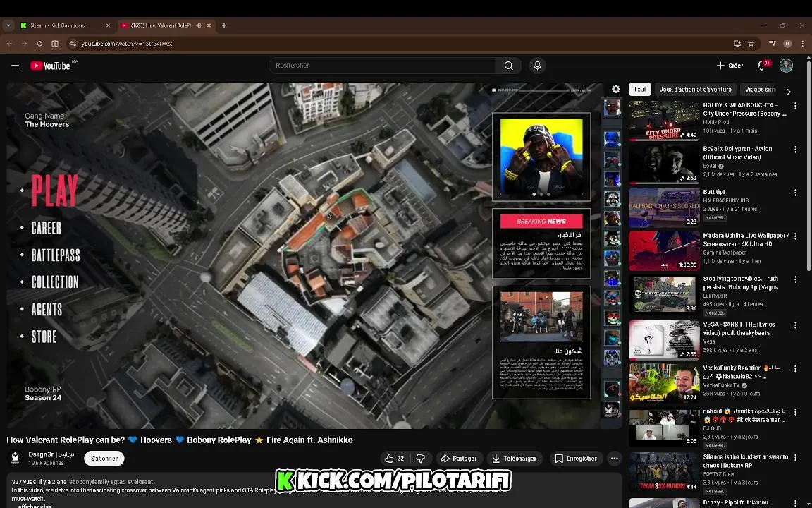Open options for Bo9al x Dollypran video
This screenshot has width=812, height=508.
coord(795,150)
